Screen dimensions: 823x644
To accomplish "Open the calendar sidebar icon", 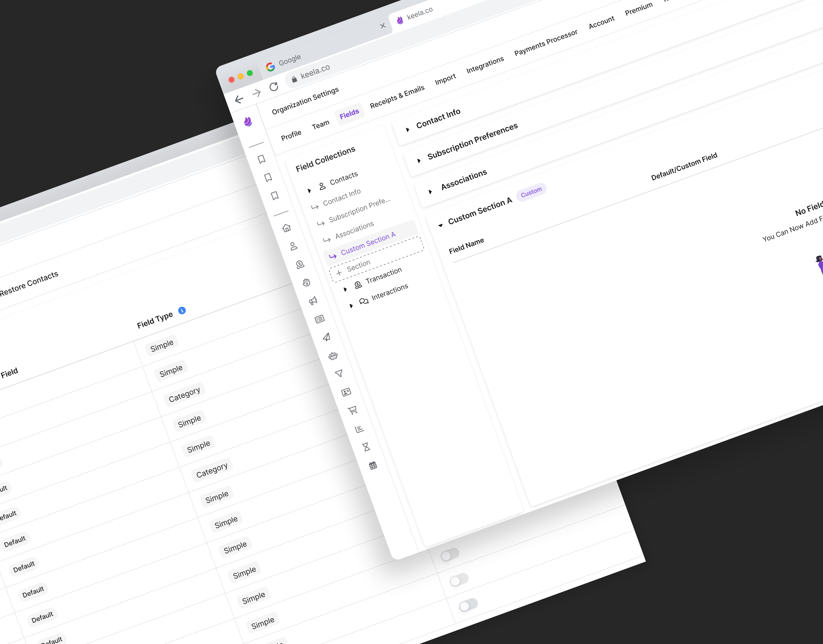I will pyautogui.click(x=373, y=465).
